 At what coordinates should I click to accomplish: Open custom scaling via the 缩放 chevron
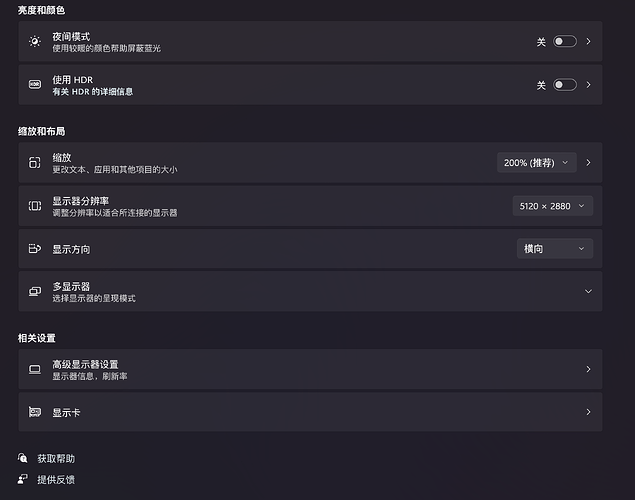(x=588, y=162)
